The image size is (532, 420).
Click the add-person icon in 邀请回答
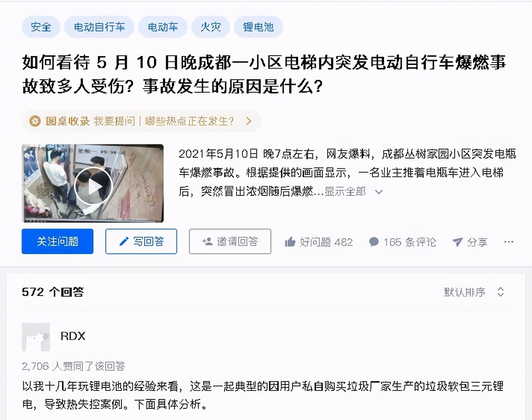(207, 241)
